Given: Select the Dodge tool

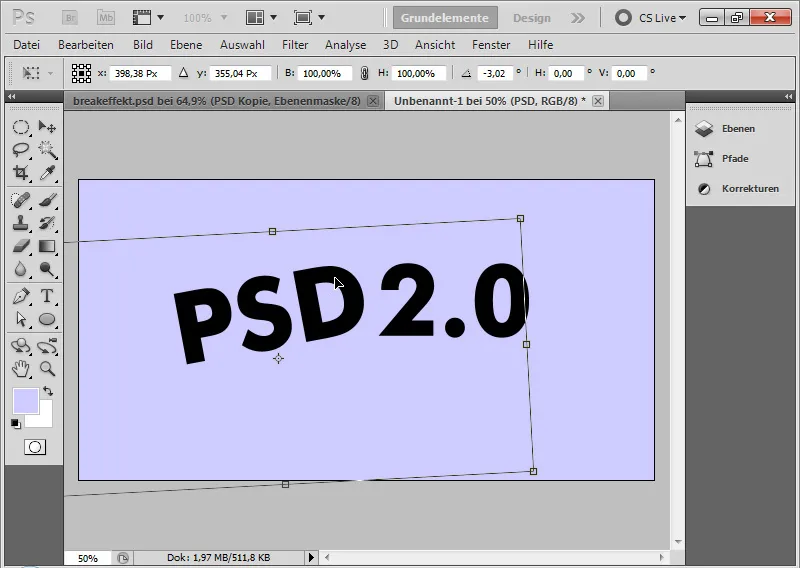Looking at the screenshot, I should [x=47, y=269].
